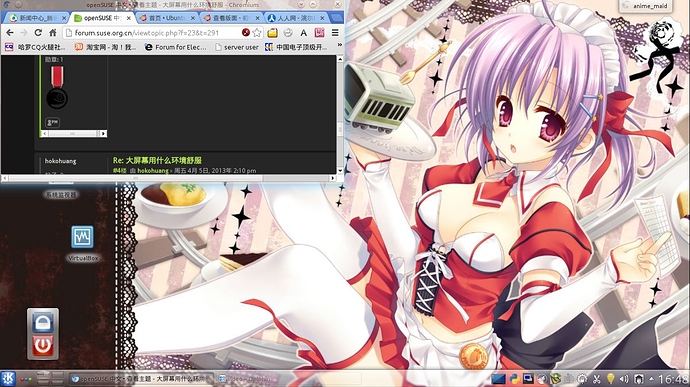Open the yellow folder extension icon

pyautogui.click(x=272, y=33)
